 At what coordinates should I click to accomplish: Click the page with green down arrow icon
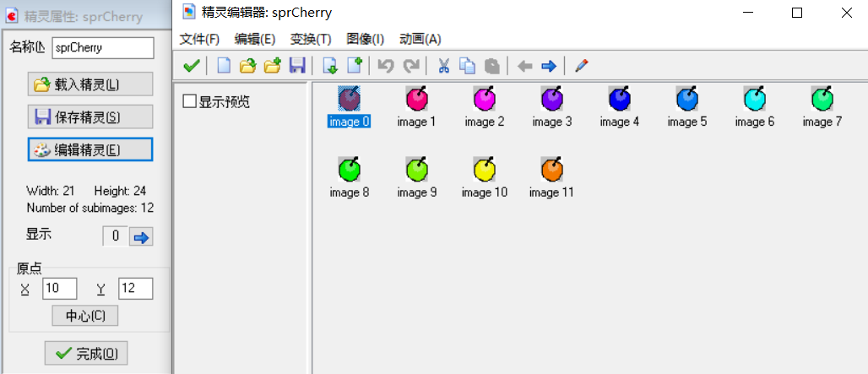[x=329, y=67]
